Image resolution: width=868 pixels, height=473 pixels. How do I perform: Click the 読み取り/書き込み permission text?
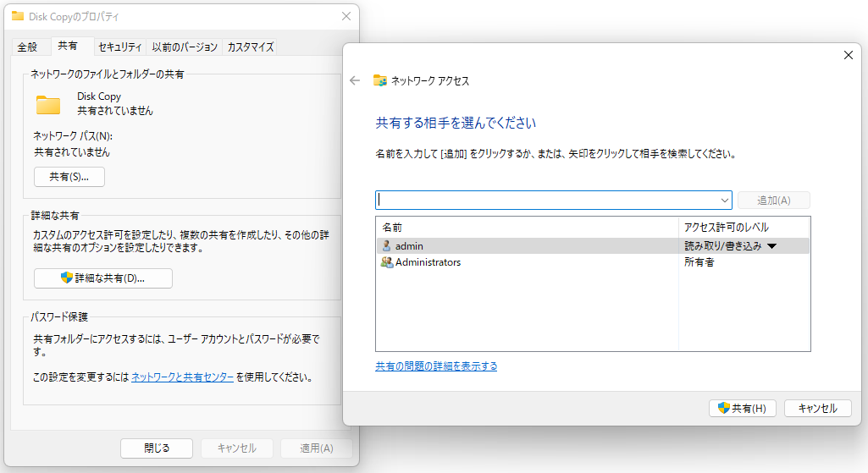pyautogui.click(x=723, y=246)
